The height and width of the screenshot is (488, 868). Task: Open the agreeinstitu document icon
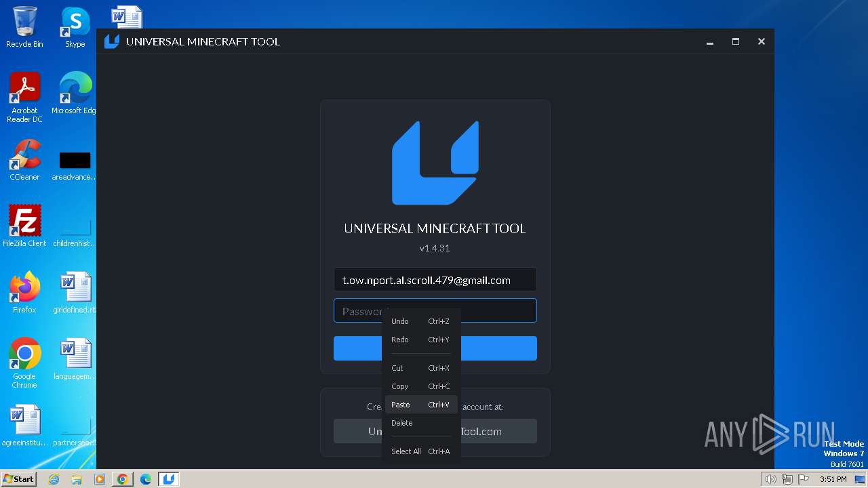(x=24, y=425)
